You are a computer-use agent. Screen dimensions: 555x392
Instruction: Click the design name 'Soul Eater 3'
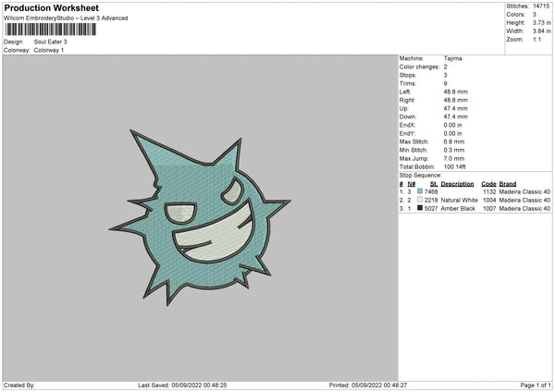pos(50,42)
